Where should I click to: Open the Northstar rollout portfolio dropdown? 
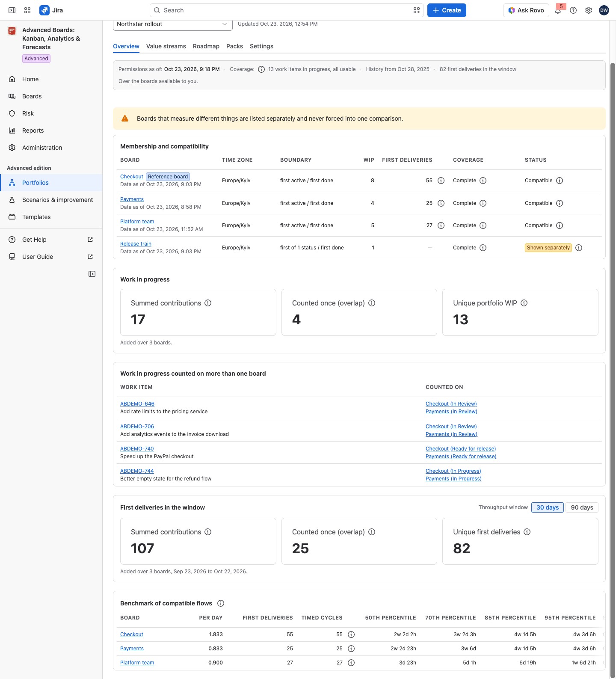point(173,24)
